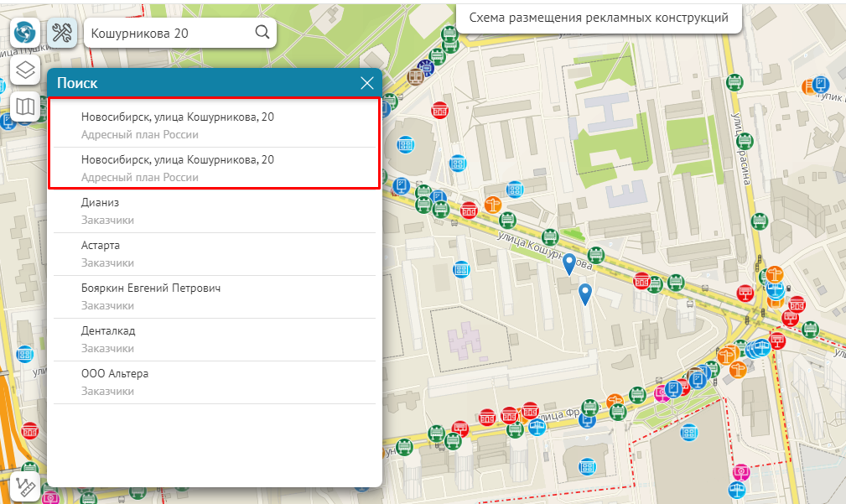Close the Поиск results panel
Screen dimensions: 846x504
[366, 83]
